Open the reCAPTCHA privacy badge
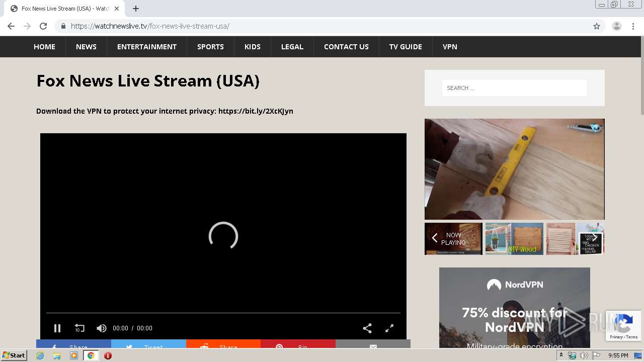Image resolution: width=644 pixels, height=362 pixels. coord(624,326)
